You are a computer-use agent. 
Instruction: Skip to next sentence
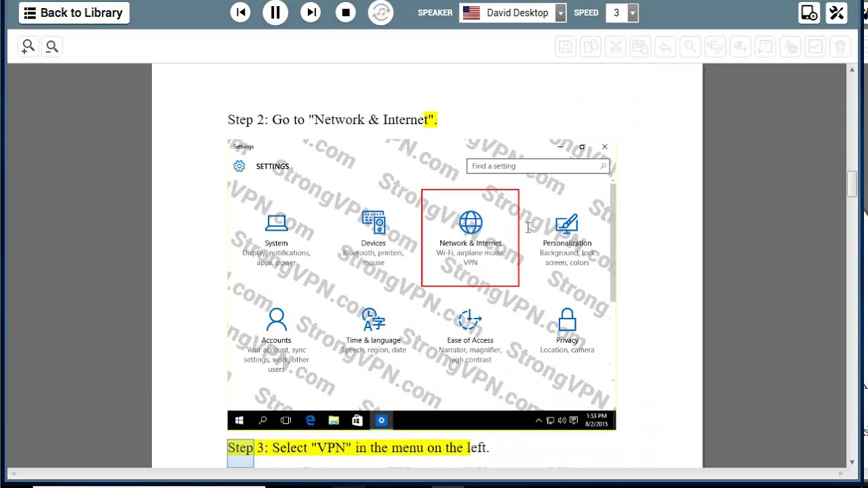311,12
